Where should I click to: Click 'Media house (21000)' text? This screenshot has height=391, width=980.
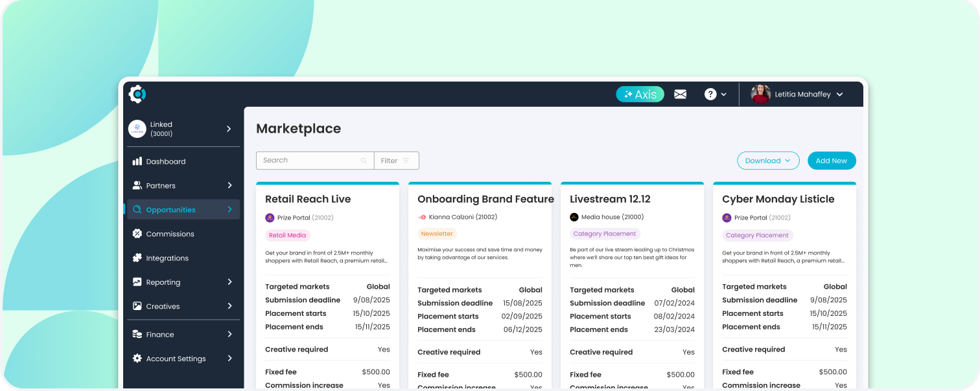612,217
